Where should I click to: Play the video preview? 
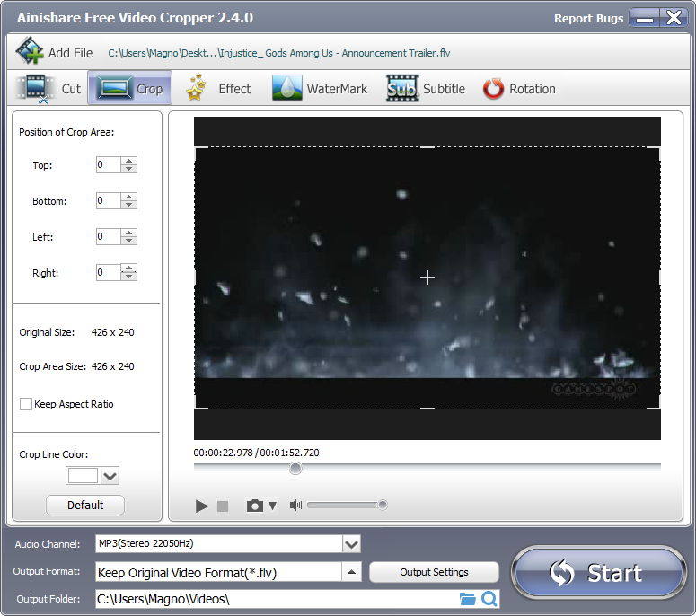point(201,506)
